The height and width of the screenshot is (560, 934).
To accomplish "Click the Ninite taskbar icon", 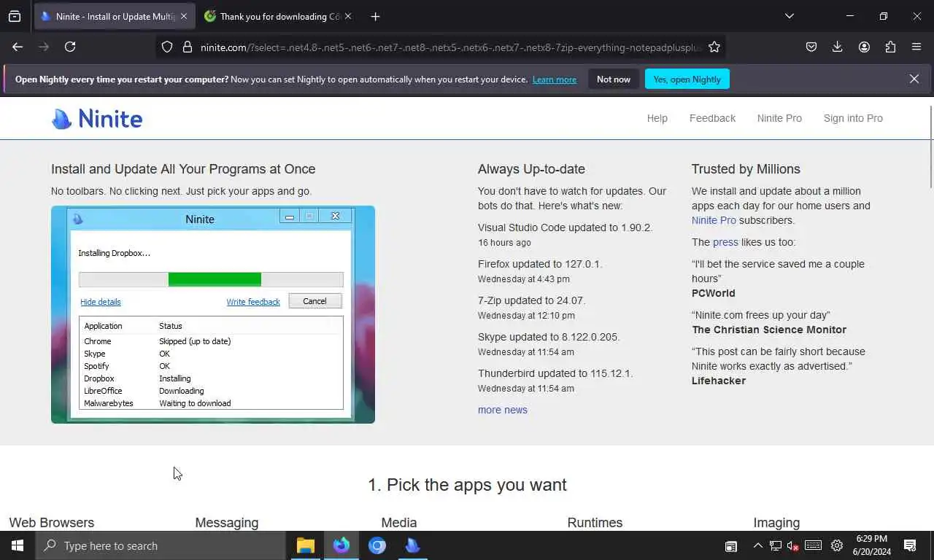I will coord(412,545).
